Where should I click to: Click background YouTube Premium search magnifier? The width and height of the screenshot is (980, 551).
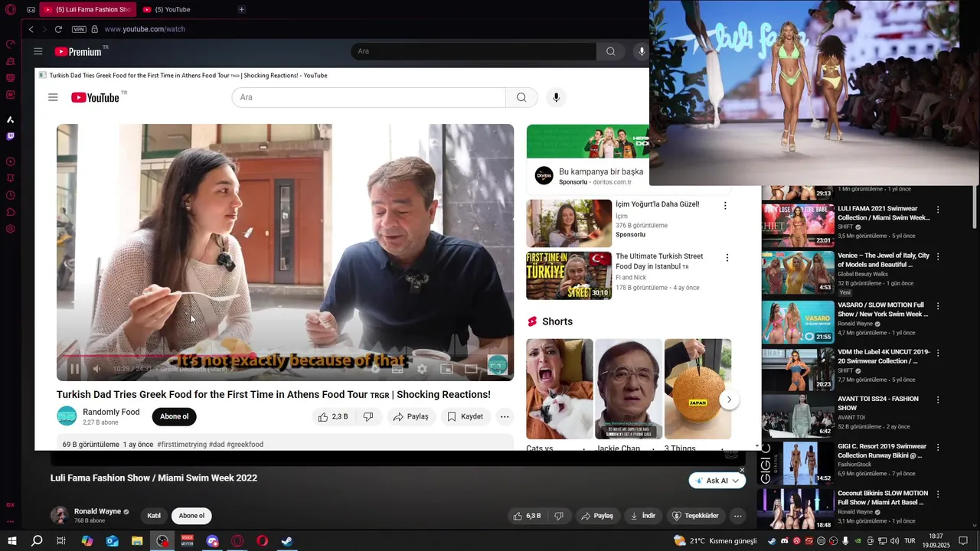coord(610,51)
